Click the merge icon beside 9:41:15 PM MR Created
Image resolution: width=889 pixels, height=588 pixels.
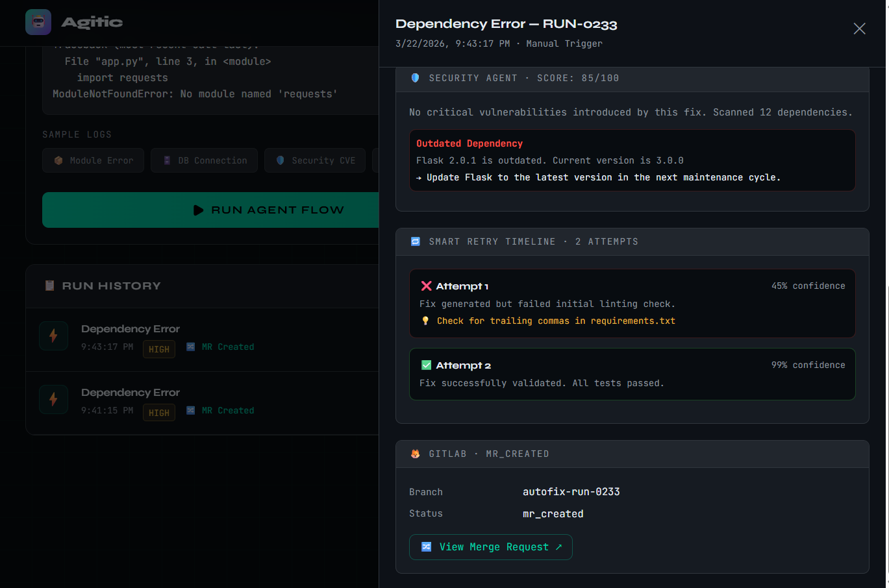coord(191,410)
